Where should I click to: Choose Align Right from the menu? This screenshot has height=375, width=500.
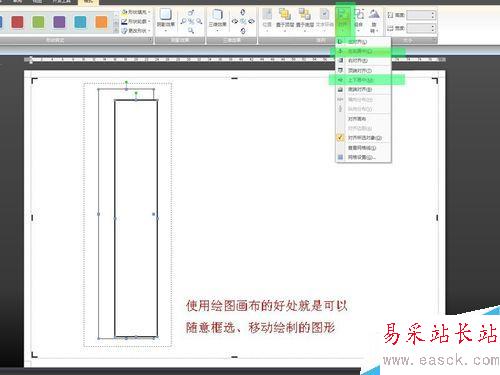pos(363,61)
